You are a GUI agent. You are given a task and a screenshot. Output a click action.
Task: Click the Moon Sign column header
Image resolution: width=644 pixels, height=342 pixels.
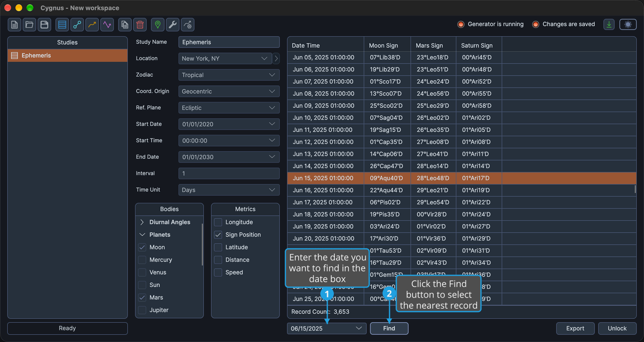pyautogui.click(x=387, y=45)
